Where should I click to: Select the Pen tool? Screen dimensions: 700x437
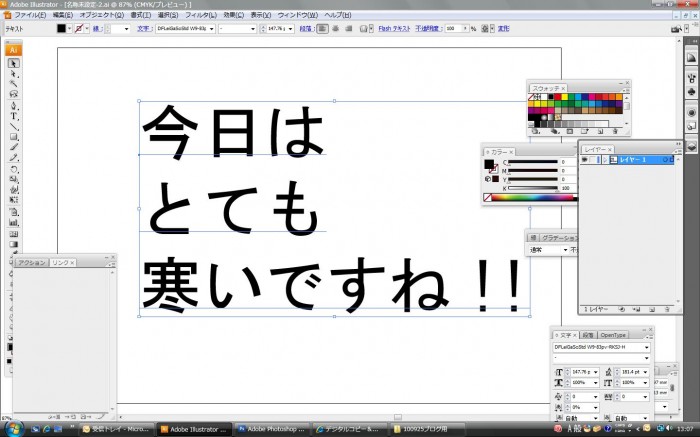click(14, 106)
